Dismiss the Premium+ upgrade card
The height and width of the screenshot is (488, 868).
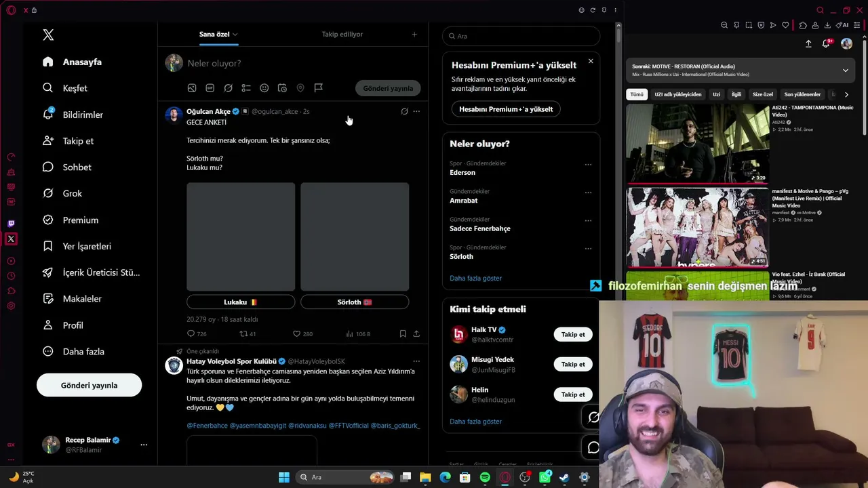pos(591,61)
